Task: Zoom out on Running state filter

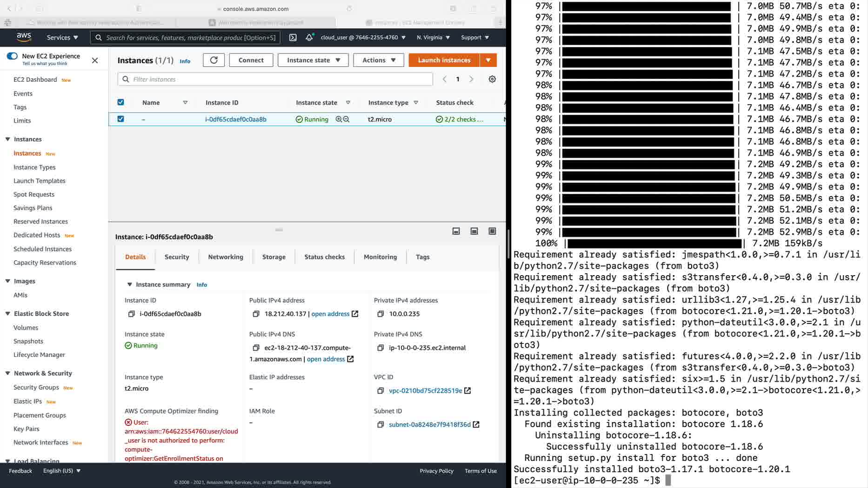Action: [x=346, y=119]
